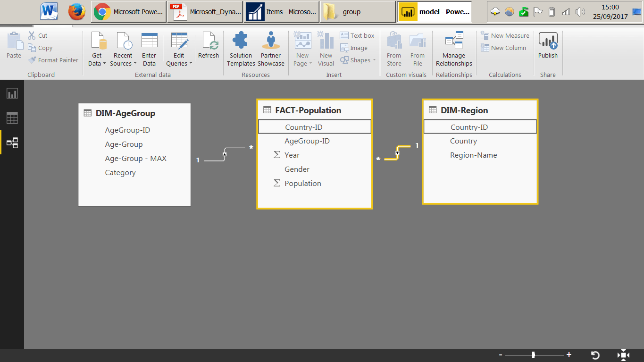Open the group folder window

coord(358,12)
